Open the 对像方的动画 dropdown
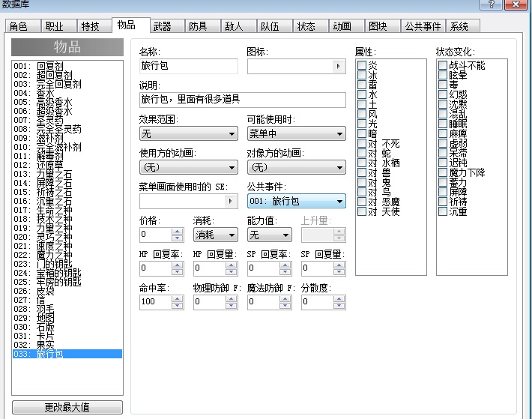 tap(297, 168)
